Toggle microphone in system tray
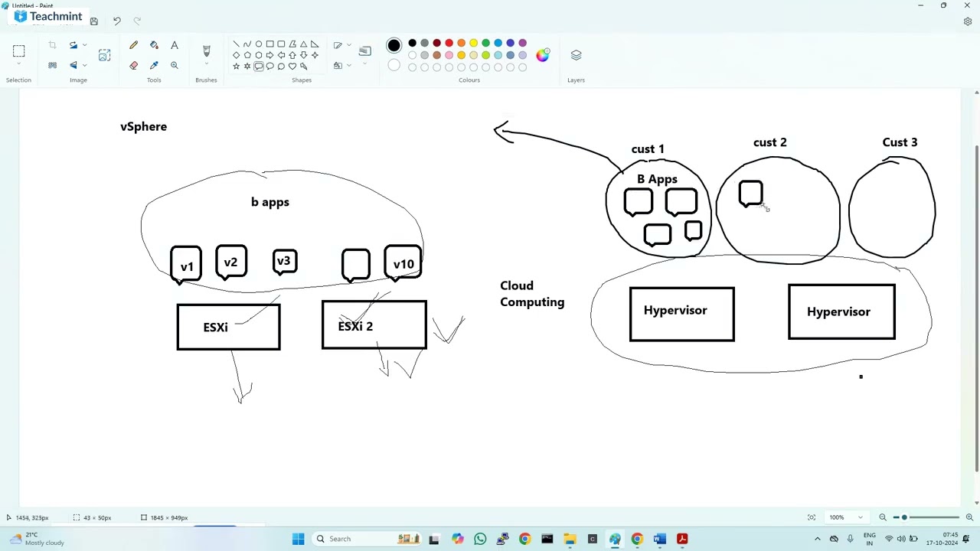The height and width of the screenshot is (551, 980). (850, 539)
